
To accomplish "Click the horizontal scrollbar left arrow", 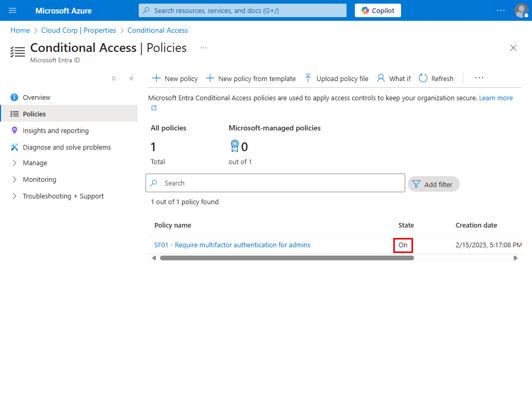I will coord(154,258).
